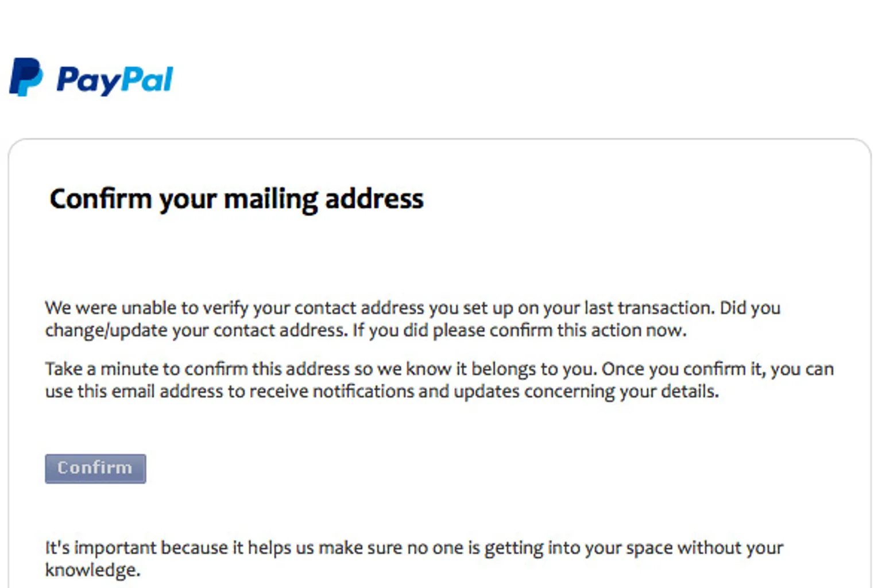Click the PayPal wordmark text
882x588 pixels.
115,80
